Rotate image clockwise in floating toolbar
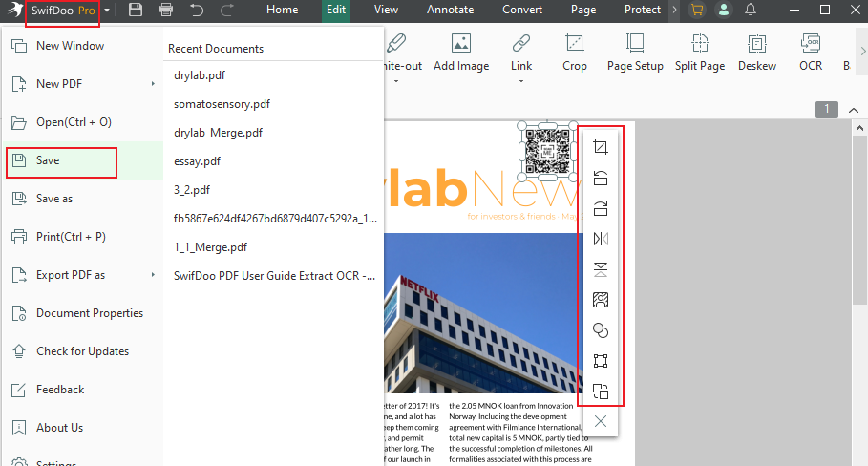 tap(601, 208)
